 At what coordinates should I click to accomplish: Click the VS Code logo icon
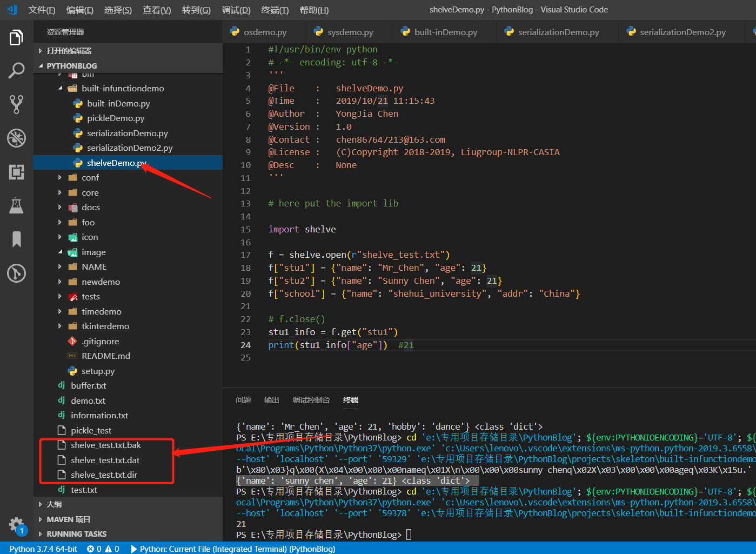12,9
